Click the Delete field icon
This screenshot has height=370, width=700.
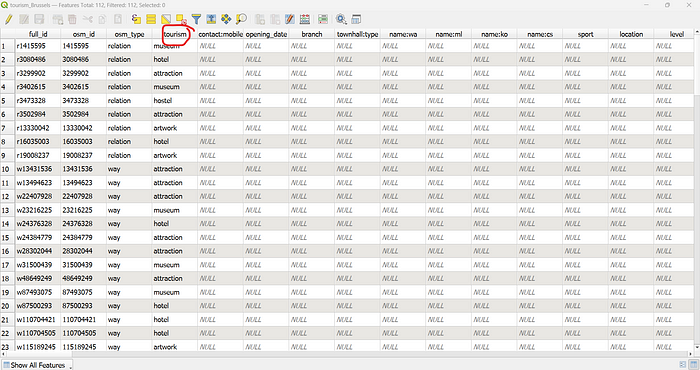tap(275, 19)
